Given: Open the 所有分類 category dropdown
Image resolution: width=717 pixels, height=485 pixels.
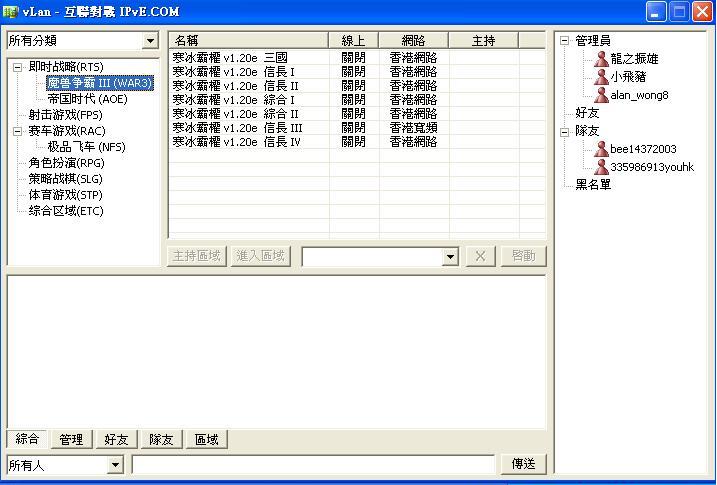Looking at the screenshot, I should (x=150, y=41).
